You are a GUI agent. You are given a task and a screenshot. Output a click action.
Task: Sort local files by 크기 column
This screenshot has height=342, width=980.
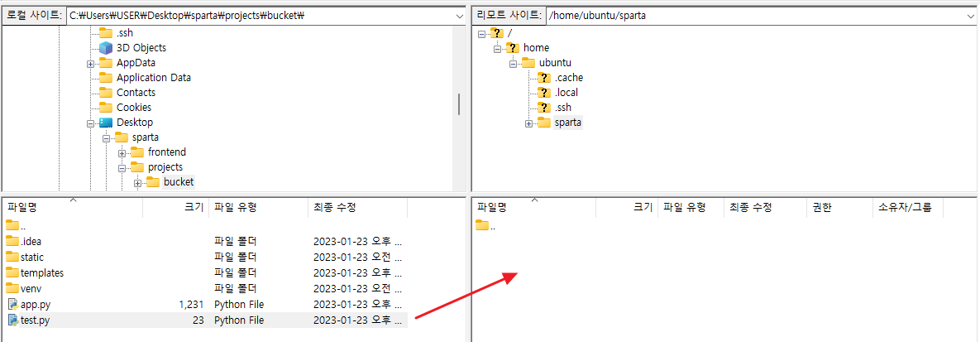[x=175, y=208]
